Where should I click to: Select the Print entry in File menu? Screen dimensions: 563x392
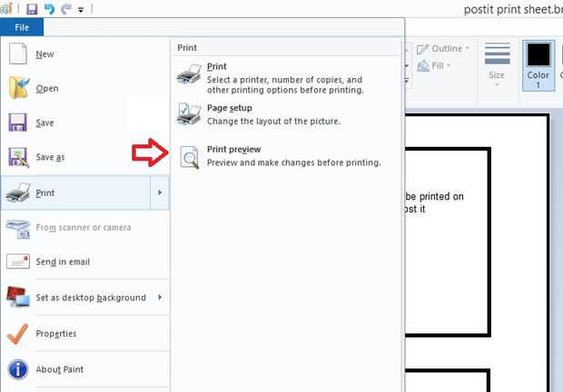click(75, 192)
